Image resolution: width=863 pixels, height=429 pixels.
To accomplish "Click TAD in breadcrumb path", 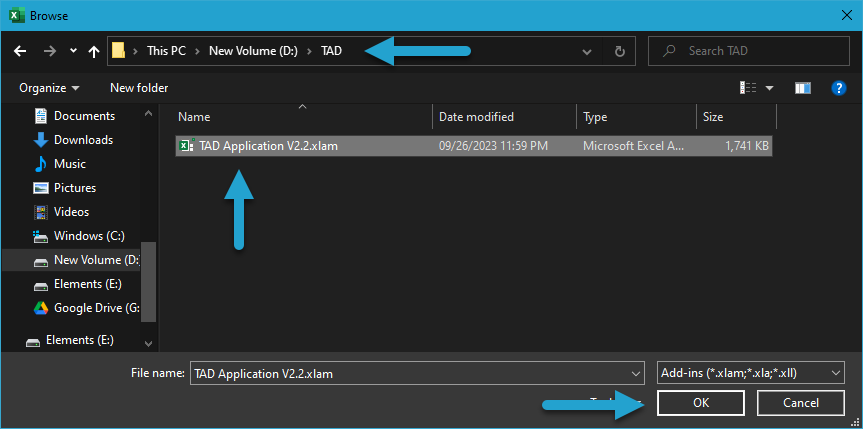I will [x=331, y=51].
